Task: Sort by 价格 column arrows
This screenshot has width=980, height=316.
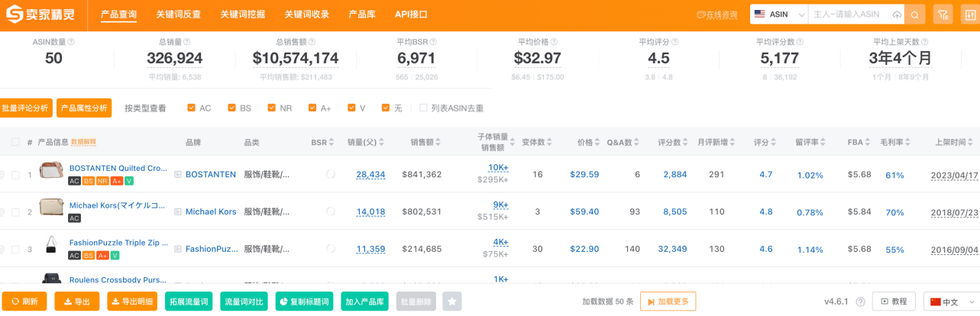Action: (x=597, y=143)
